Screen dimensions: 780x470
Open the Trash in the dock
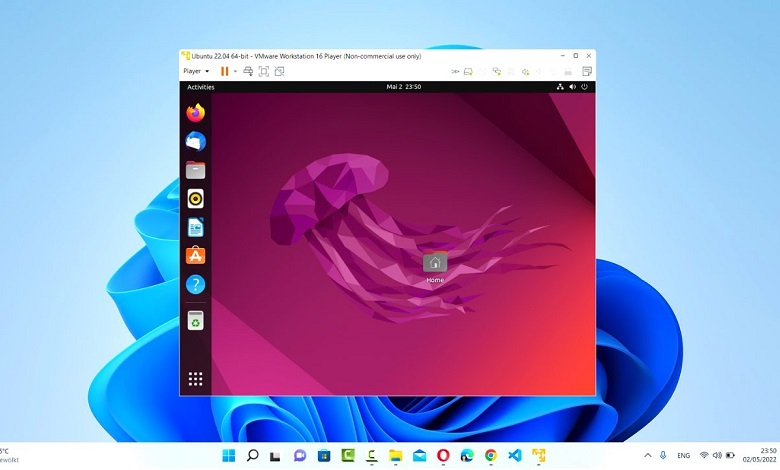click(x=195, y=320)
